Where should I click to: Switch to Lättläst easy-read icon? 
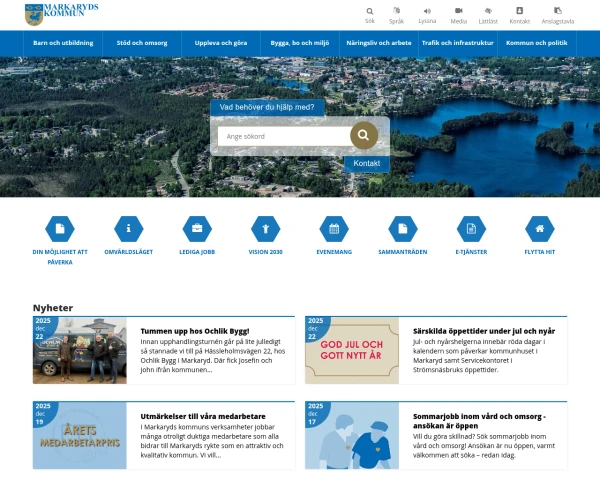pos(488,11)
